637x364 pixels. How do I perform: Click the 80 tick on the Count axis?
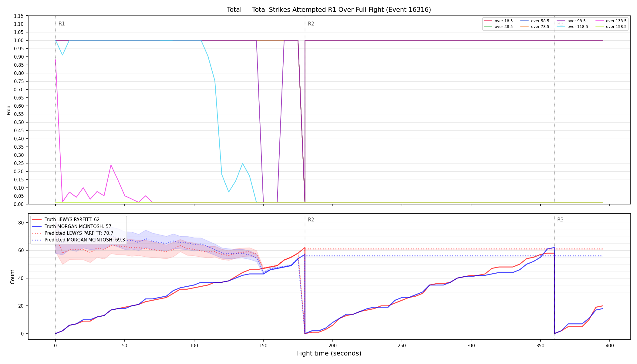[x=21, y=223]
